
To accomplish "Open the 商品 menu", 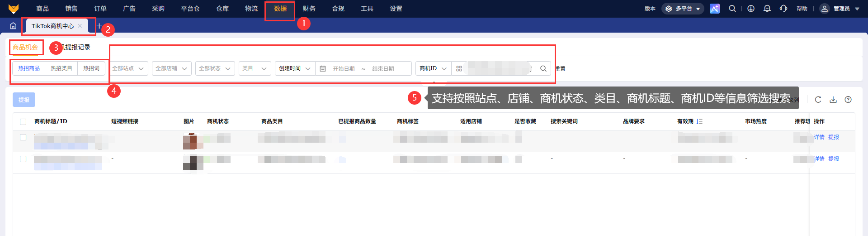I will point(42,9).
